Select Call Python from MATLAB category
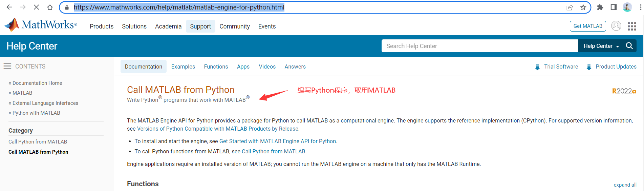644x191 pixels. [38, 142]
